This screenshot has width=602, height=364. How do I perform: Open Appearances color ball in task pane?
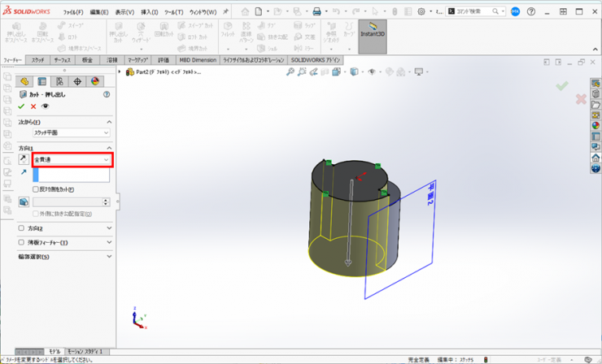tap(595, 125)
